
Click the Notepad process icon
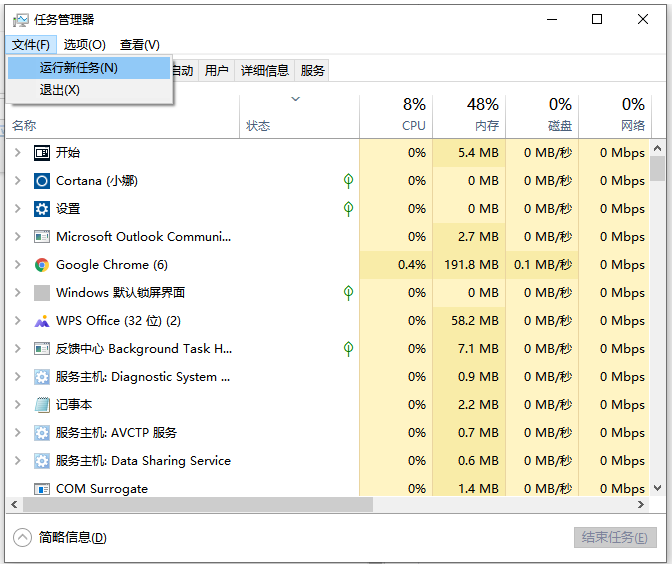coord(42,405)
